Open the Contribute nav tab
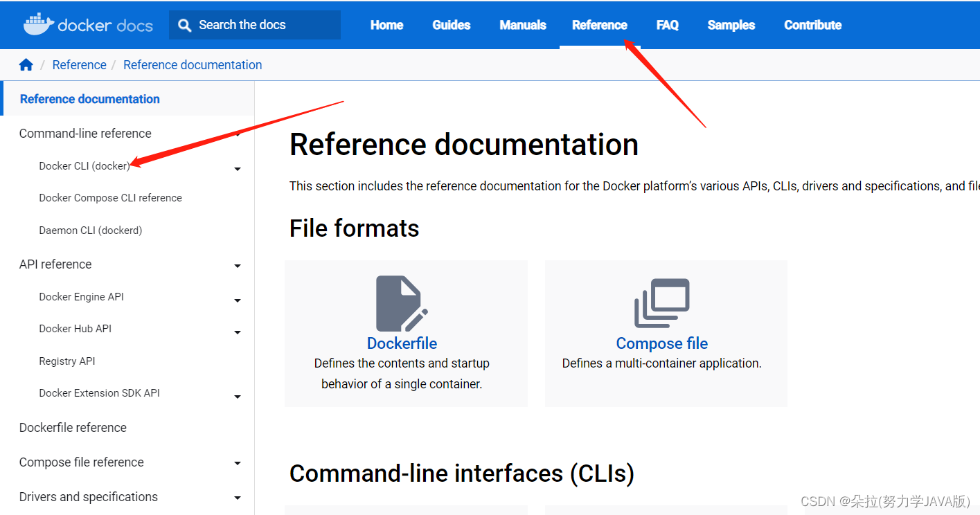Image resolution: width=980 pixels, height=515 pixels. pos(813,25)
